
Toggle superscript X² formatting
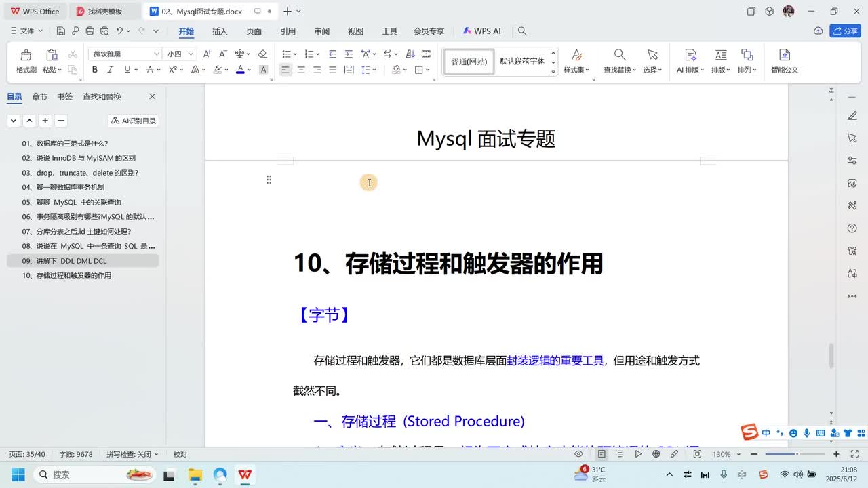(172, 70)
